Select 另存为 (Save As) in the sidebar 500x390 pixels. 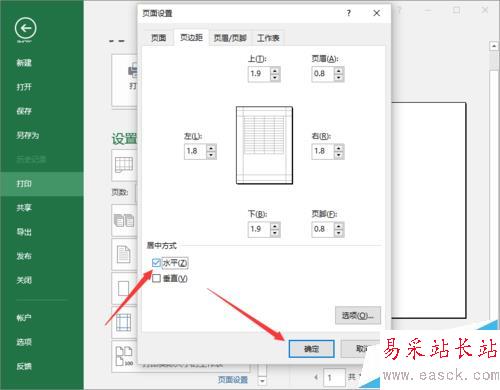click(28, 135)
